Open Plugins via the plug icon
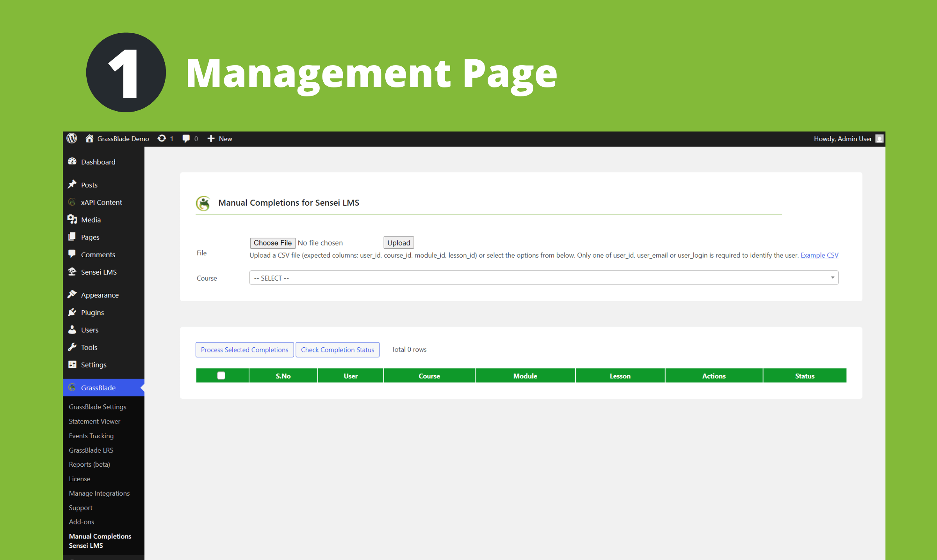Viewport: 937px width, 560px height. (x=73, y=312)
